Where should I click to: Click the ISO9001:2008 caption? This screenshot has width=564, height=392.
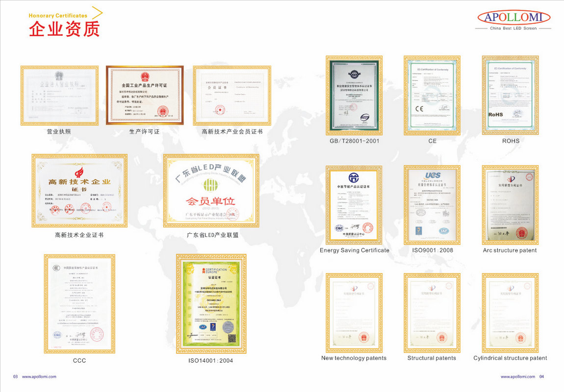433,250
